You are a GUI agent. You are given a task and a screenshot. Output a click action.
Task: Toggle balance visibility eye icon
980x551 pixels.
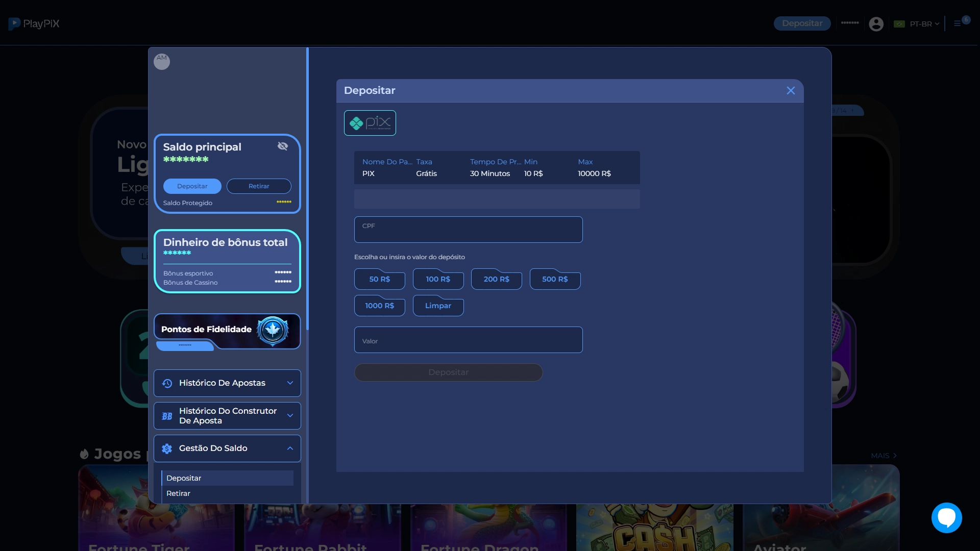(x=283, y=146)
